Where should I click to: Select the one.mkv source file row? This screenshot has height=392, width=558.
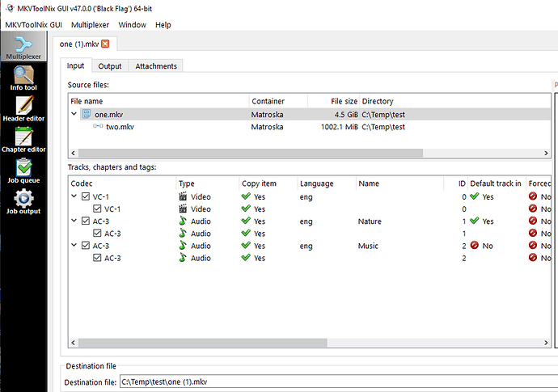coord(309,114)
